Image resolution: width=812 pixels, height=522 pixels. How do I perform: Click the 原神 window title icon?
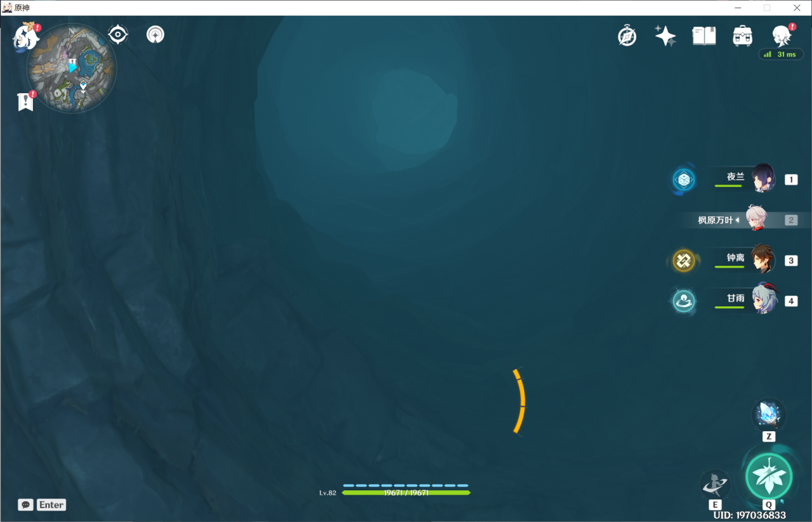pos(7,8)
